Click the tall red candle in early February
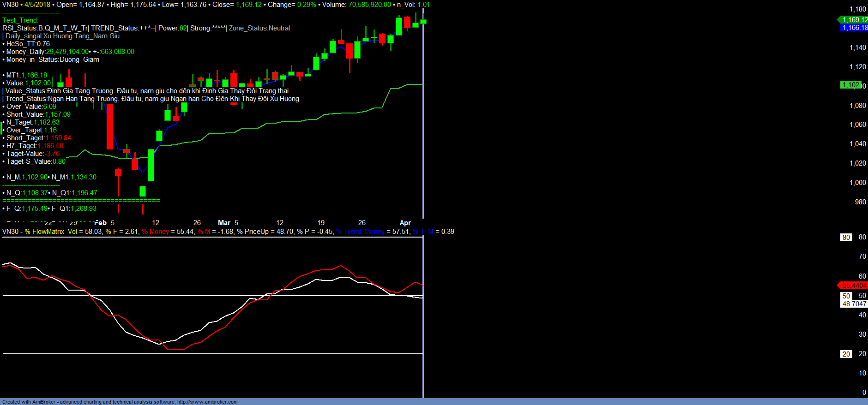 tap(110, 126)
